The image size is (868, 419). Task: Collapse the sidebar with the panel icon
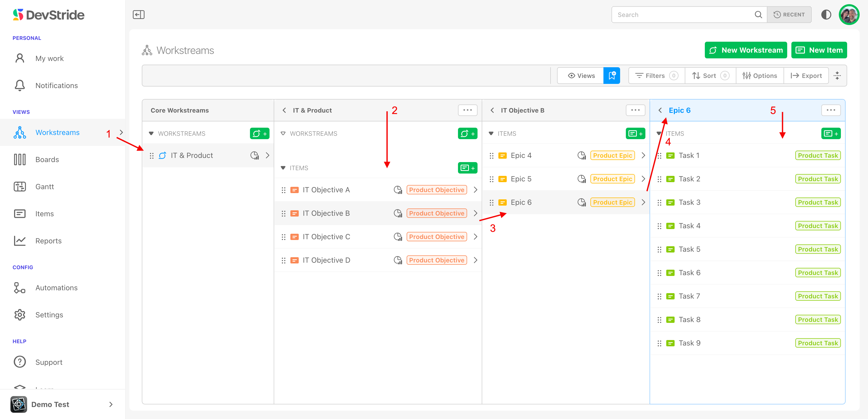pyautogui.click(x=138, y=15)
